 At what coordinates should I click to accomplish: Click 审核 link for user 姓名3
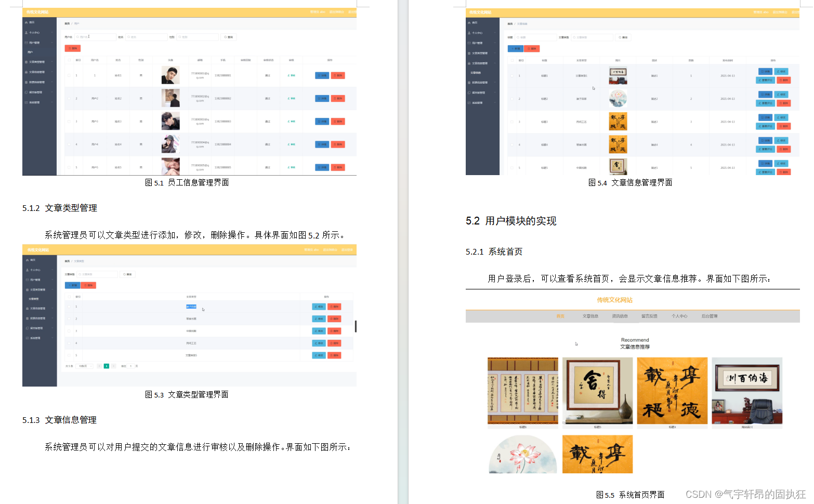(292, 122)
